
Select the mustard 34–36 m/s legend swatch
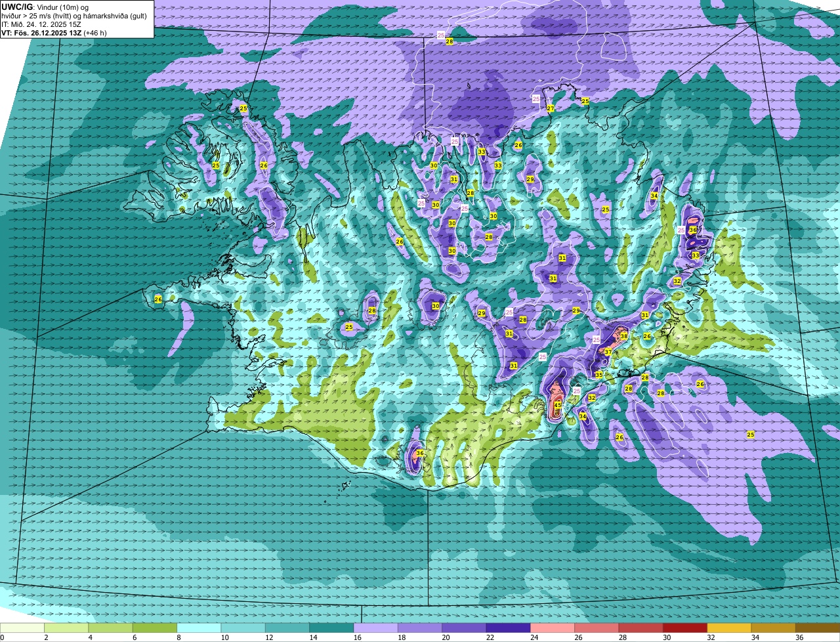[773, 628]
